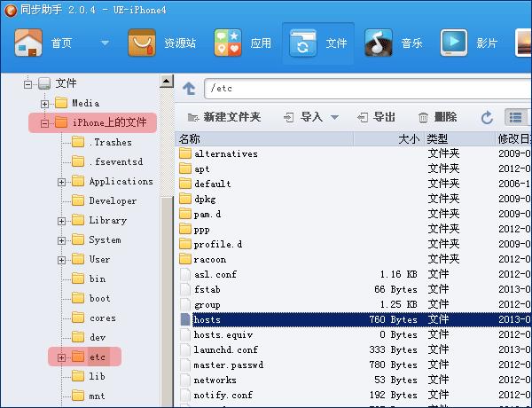
Task: Click the mnt folder icon in tree
Action: click(x=78, y=396)
